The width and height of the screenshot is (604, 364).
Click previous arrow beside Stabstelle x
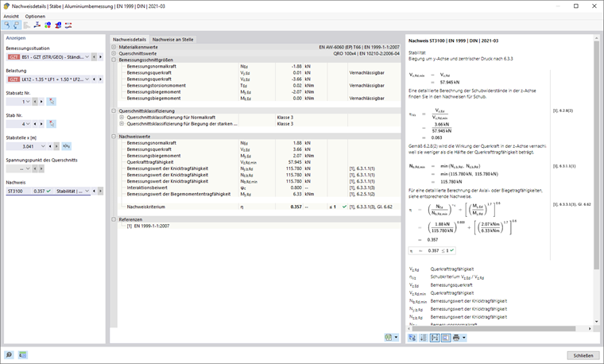[50, 146]
